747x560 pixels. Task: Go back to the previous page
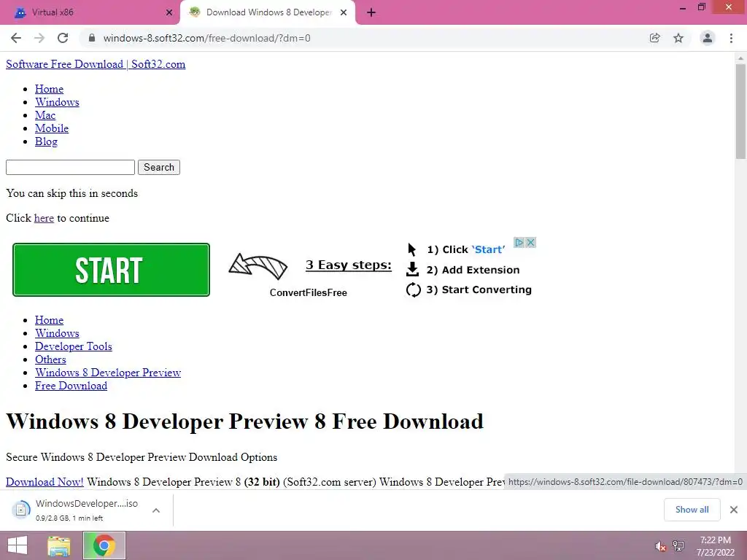point(16,38)
